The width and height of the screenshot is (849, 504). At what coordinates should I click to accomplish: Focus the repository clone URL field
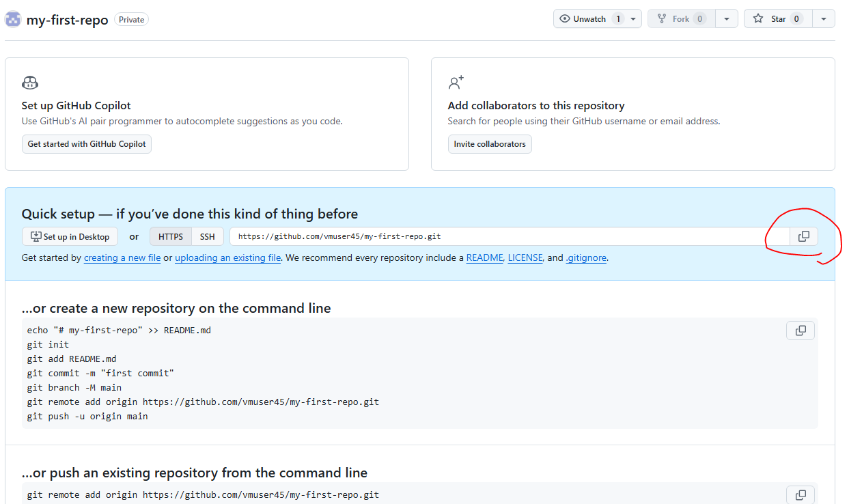tap(510, 236)
